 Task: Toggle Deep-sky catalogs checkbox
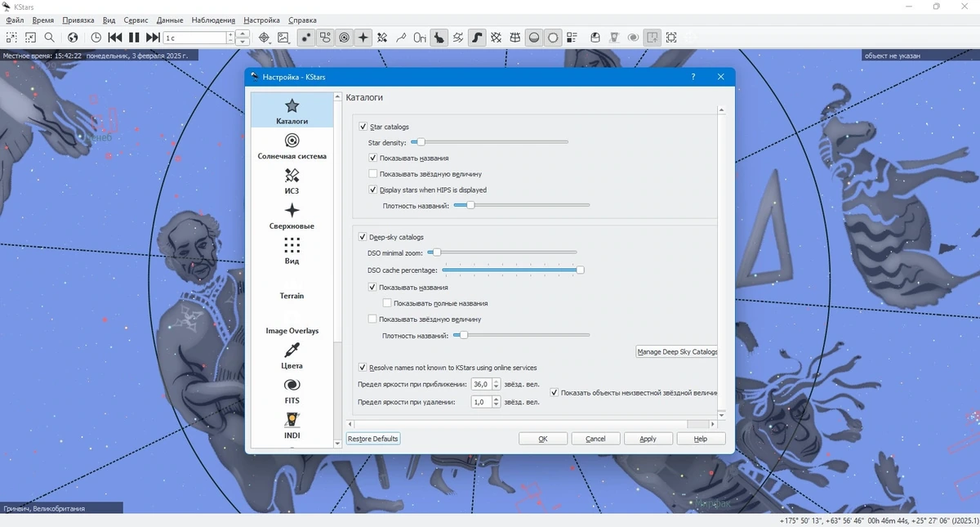tap(363, 237)
